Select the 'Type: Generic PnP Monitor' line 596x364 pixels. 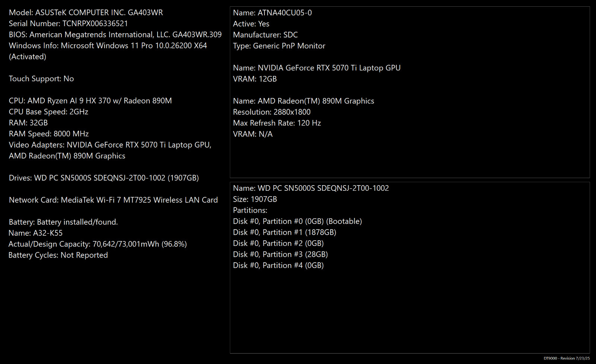[x=279, y=46]
